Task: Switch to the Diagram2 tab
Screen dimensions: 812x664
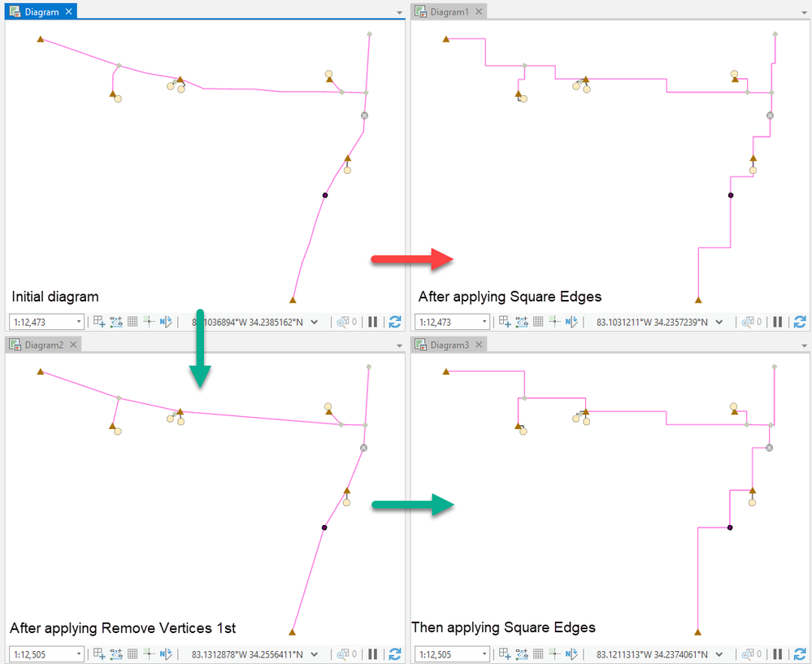Action: 44,345
